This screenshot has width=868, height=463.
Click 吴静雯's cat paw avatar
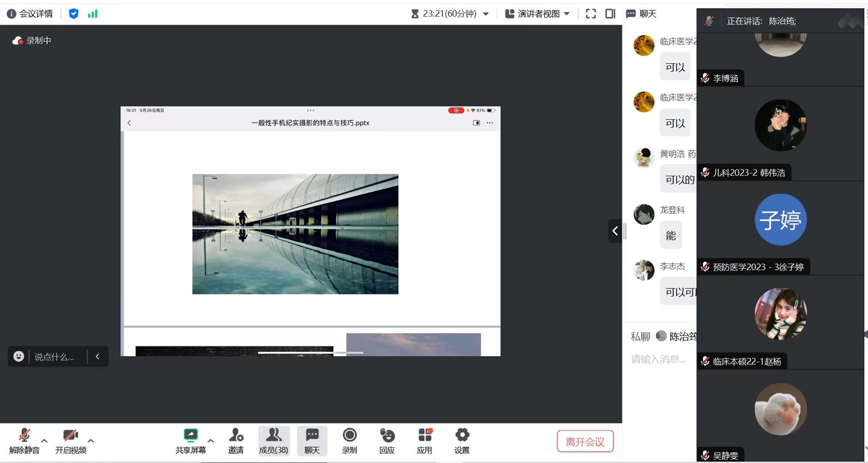pyautogui.click(x=781, y=409)
